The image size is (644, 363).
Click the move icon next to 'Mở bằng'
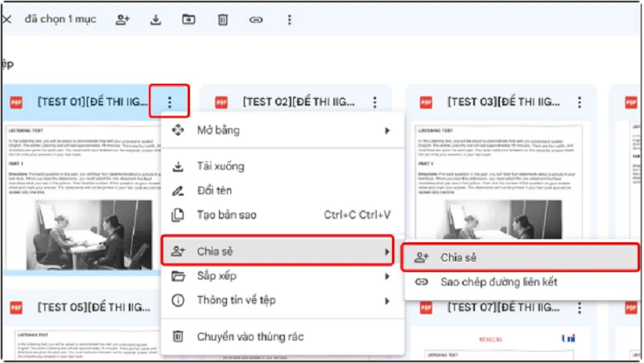coord(178,130)
